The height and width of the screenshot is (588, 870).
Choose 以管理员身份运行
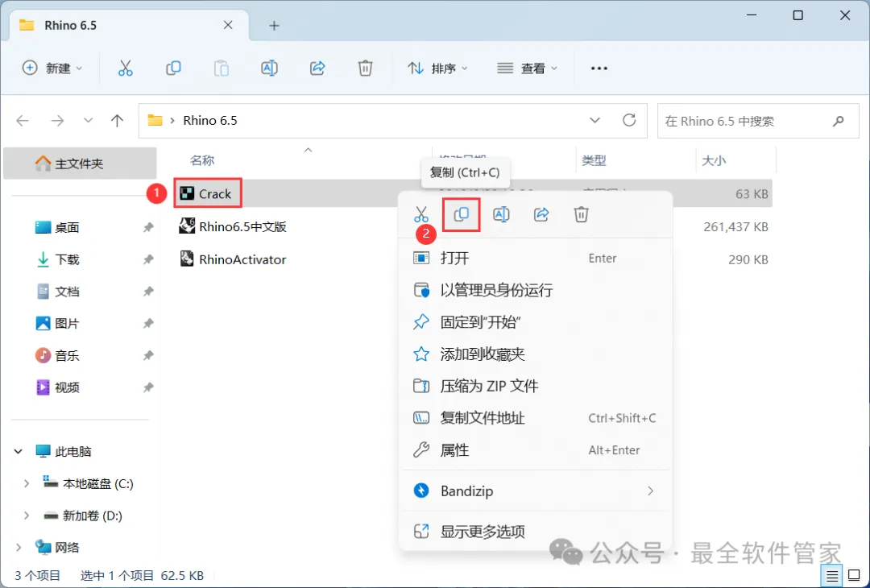[536, 290]
